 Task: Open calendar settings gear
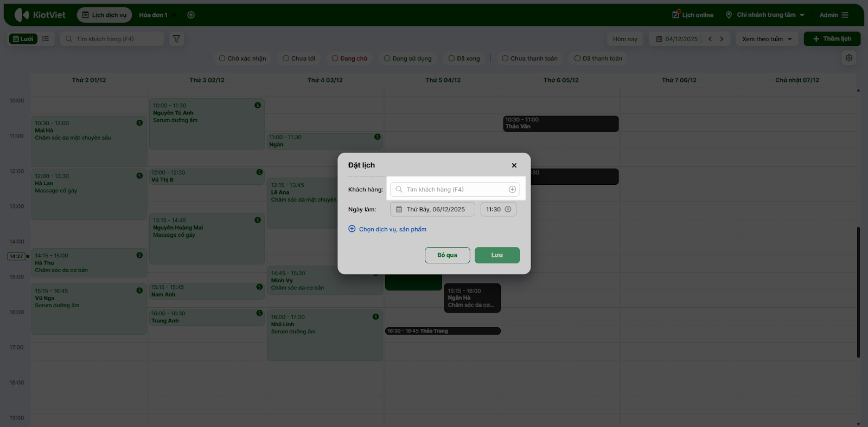pyautogui.click(x=849, y=58)
